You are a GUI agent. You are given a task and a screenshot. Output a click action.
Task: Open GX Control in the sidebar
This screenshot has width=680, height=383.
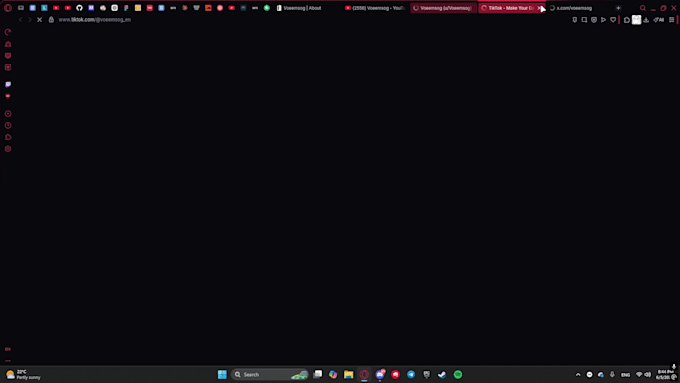8,32
